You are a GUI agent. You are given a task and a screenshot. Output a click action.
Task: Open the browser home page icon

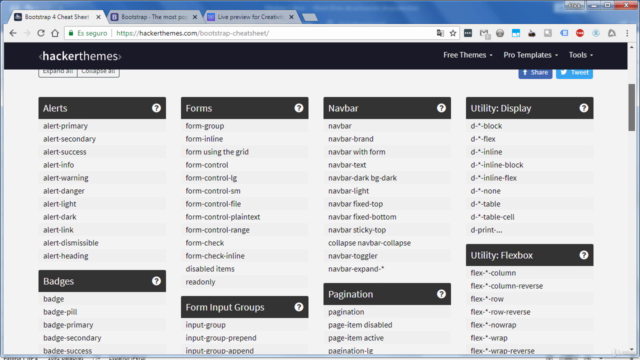[55, 33]
